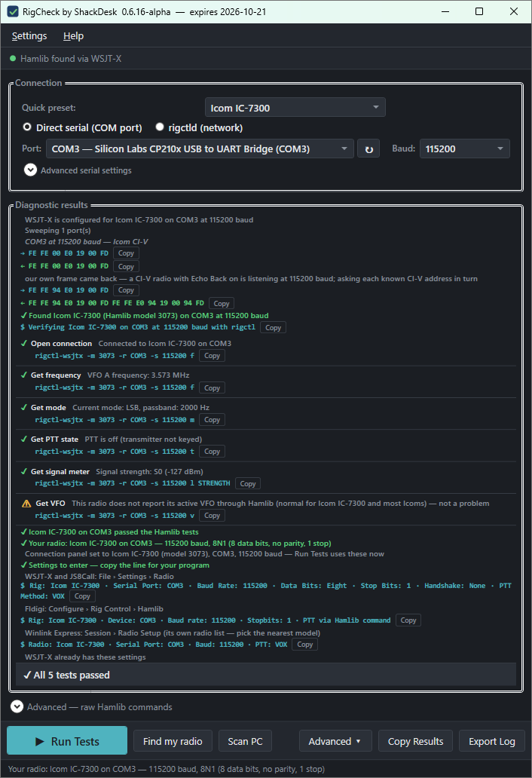
Task: Copy the first sent FE FE 00 E0 frame
Action: (126, 253)
